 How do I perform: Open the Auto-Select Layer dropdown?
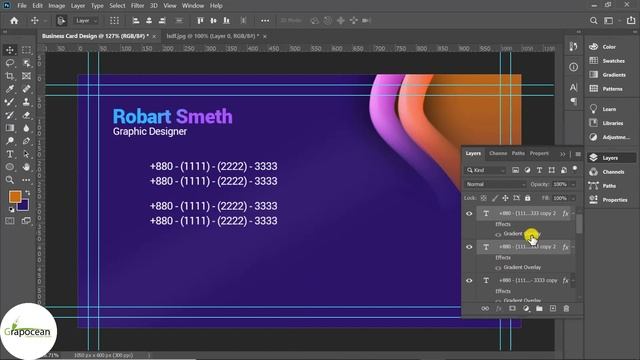87,20
